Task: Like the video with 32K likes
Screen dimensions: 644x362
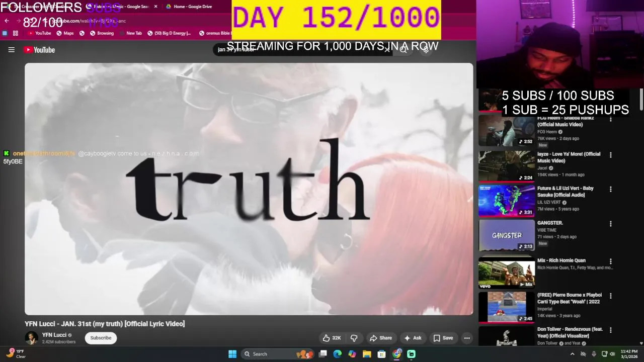Action: 332,338
